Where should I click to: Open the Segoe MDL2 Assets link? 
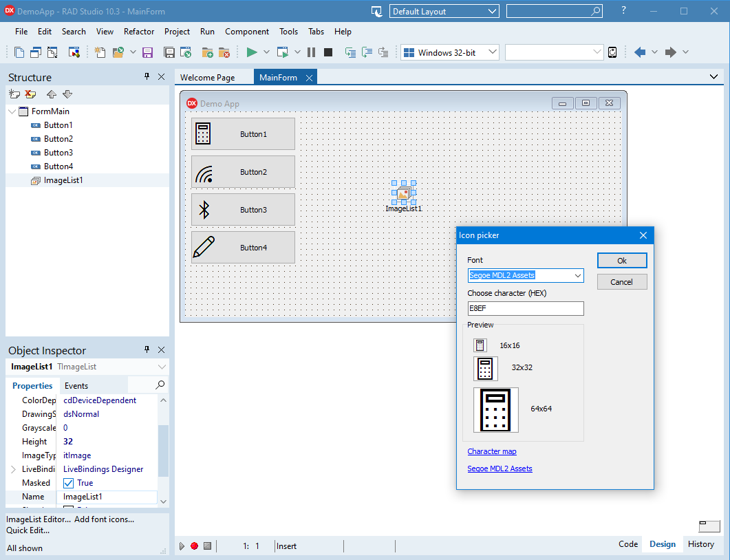pyautogui.click(x=500, y=469)
